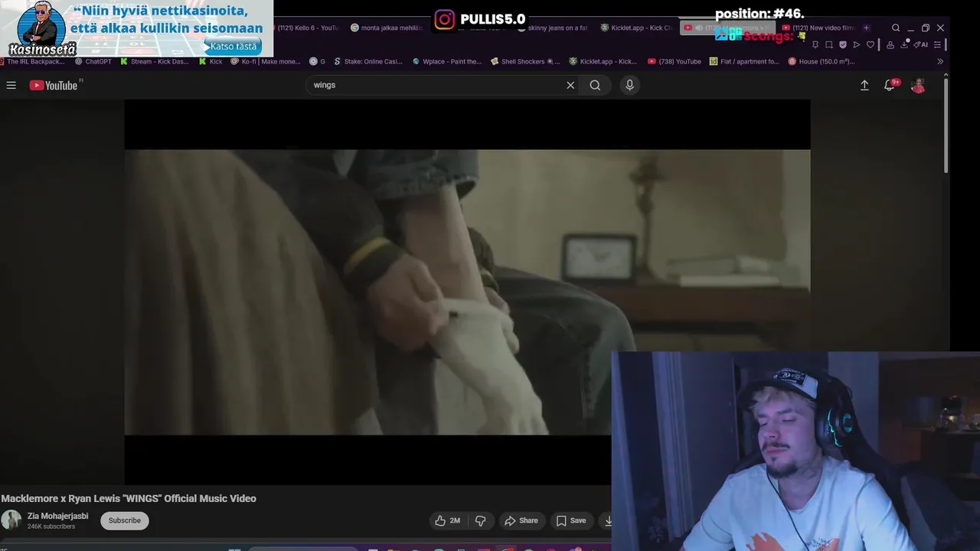The width and height of the screenshot is (980, 551).
Task: Open 'Flat / apartment fo...' bookmark
Action: 744,61
